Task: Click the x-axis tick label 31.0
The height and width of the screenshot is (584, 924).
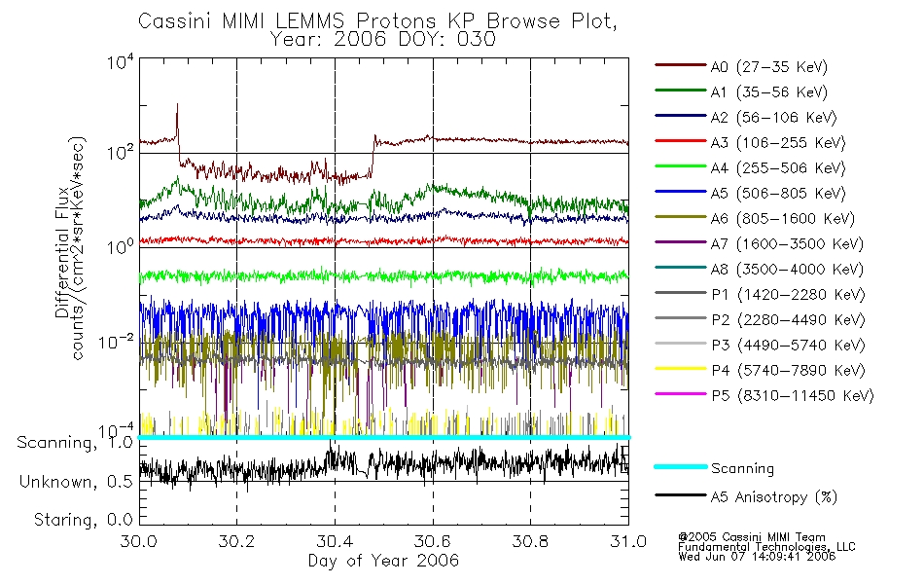Action: click(x=628, y=541)
